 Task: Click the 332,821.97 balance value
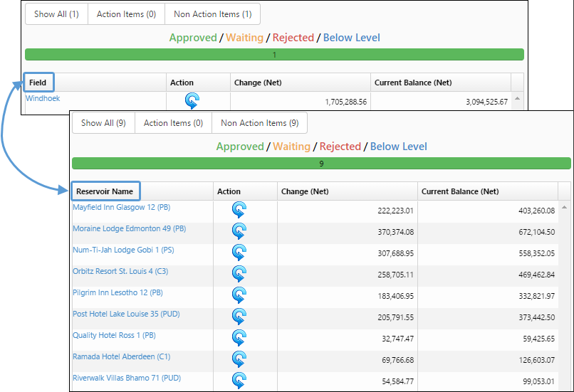(x=537, y=296)
